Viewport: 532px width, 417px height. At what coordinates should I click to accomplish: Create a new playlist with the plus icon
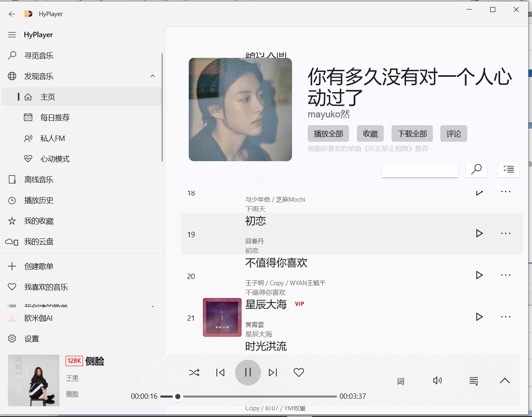click(12, 266)
